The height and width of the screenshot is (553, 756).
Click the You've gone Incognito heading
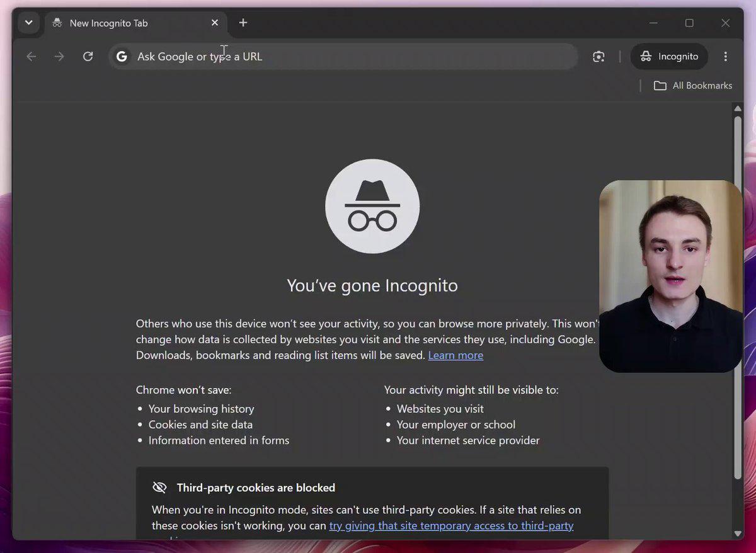pyautogui.click(x=372, y=285)
